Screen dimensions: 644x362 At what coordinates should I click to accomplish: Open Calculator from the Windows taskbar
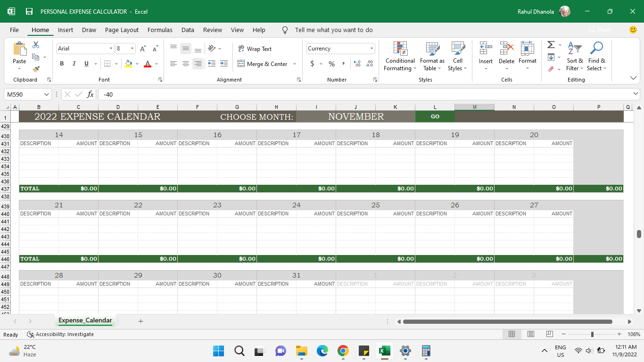click(426, 351)
